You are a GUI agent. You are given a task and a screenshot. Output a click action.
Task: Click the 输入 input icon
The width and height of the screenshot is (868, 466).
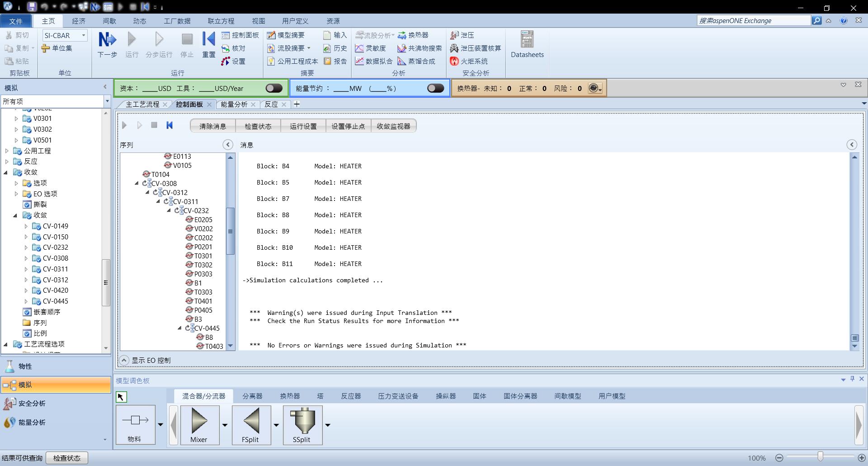(335, 35)
